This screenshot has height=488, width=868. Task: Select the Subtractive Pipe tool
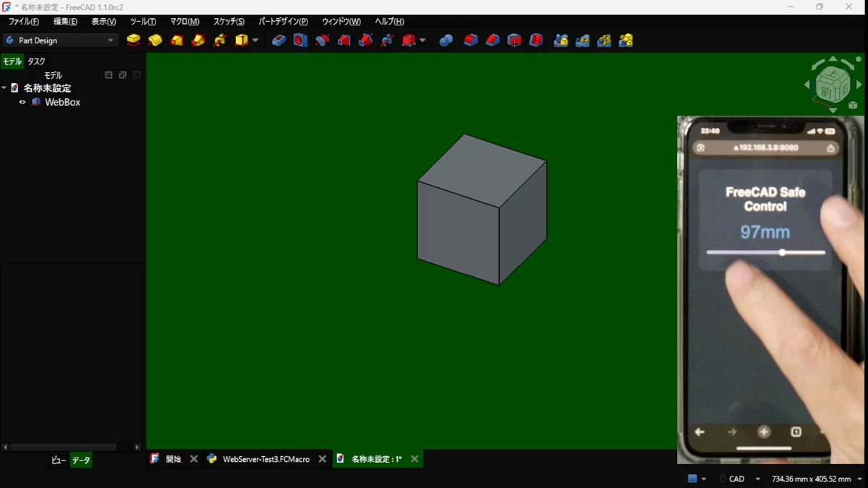tap(365, 40)
